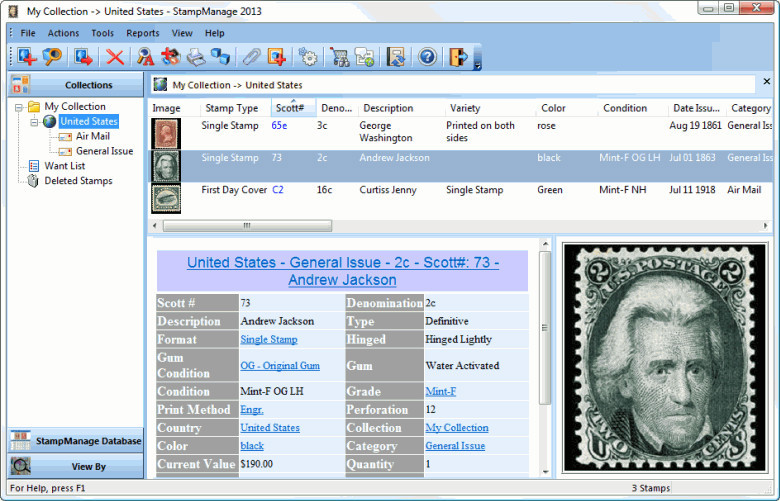The width and height of the screenshot is (780, 501).
Task: Click the large Andrew Jackson stamp image
Action: click(665, 357)
